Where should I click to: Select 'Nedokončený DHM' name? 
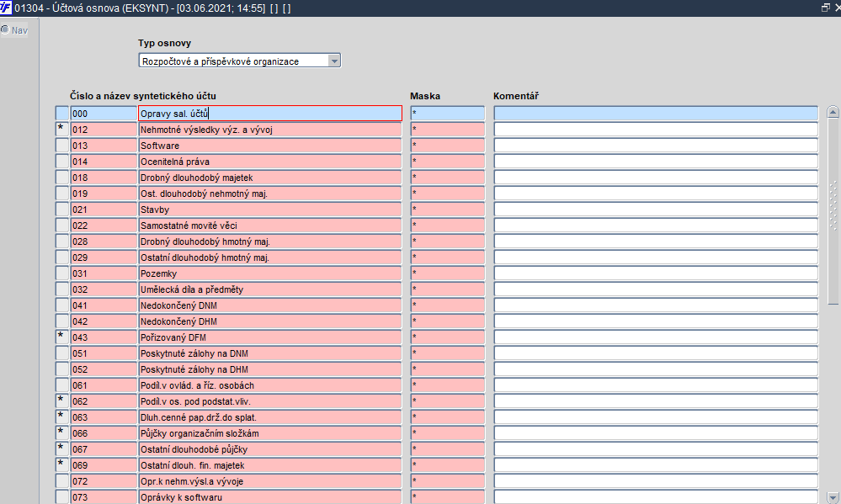tap(270, 321)
